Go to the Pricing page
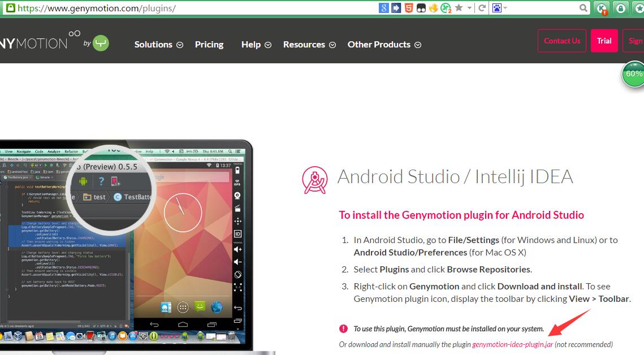The height and width of the screenshot is (355, 644). tap(209, 44)
